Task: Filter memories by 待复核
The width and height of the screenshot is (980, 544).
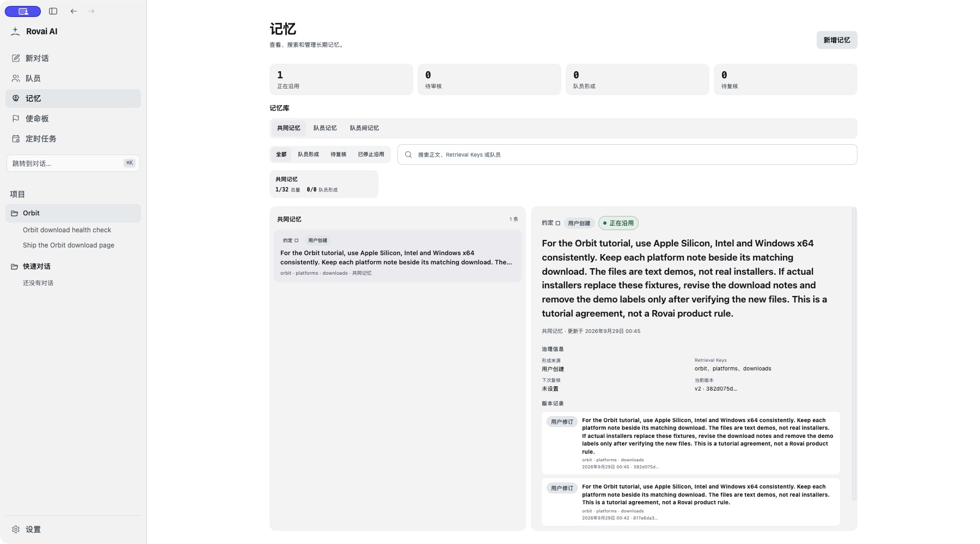Action: tap(338, 154)
